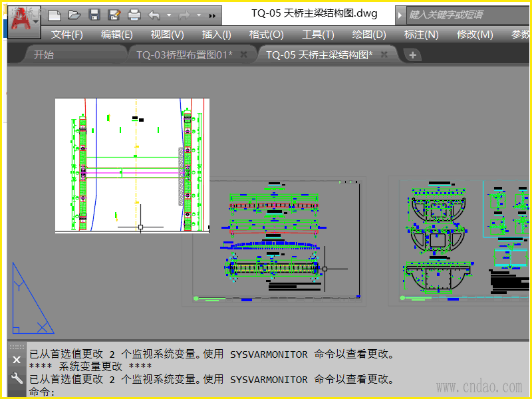
Task: Close the TQ-03桥型布置图01 tab
Action: [x=243, y=55]
